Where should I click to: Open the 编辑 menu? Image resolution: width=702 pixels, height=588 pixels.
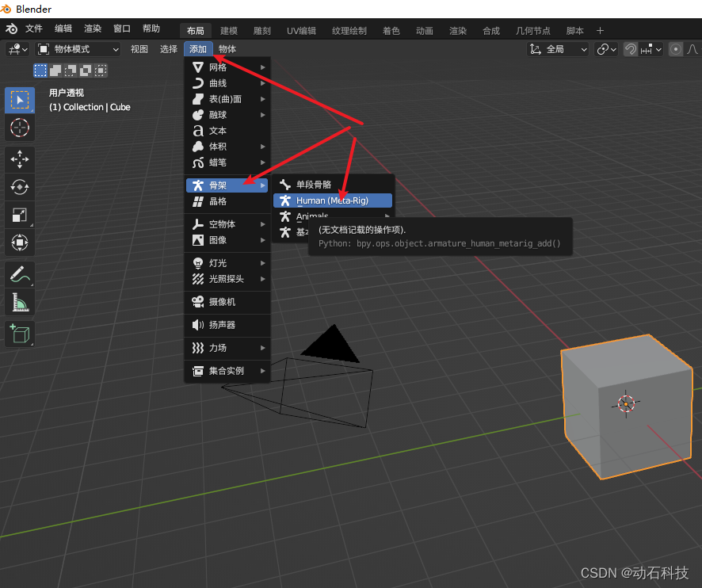click(63, 29)
